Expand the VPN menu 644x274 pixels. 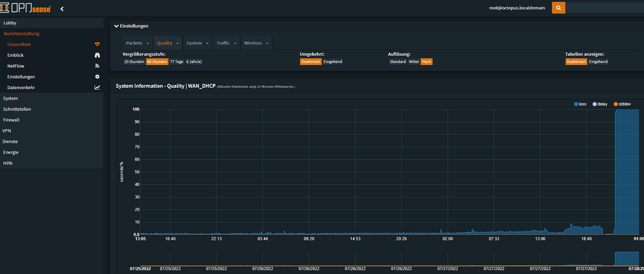52,131
